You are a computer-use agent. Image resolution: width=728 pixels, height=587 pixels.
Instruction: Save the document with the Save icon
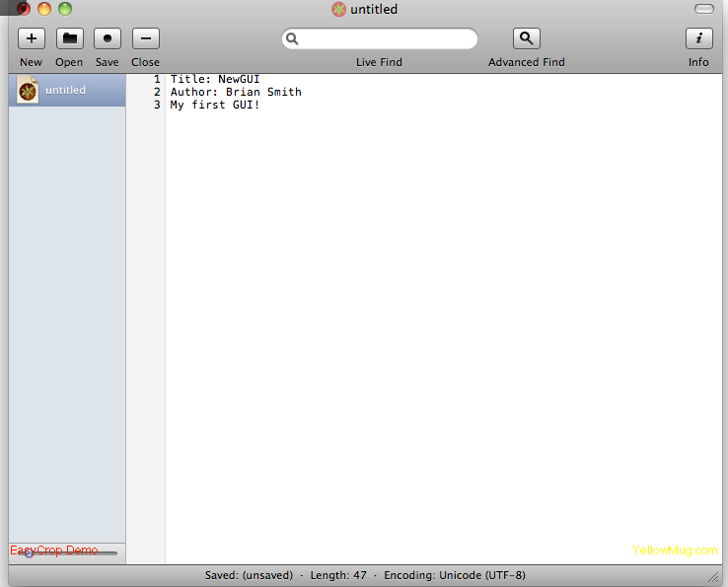coord(108,38)
